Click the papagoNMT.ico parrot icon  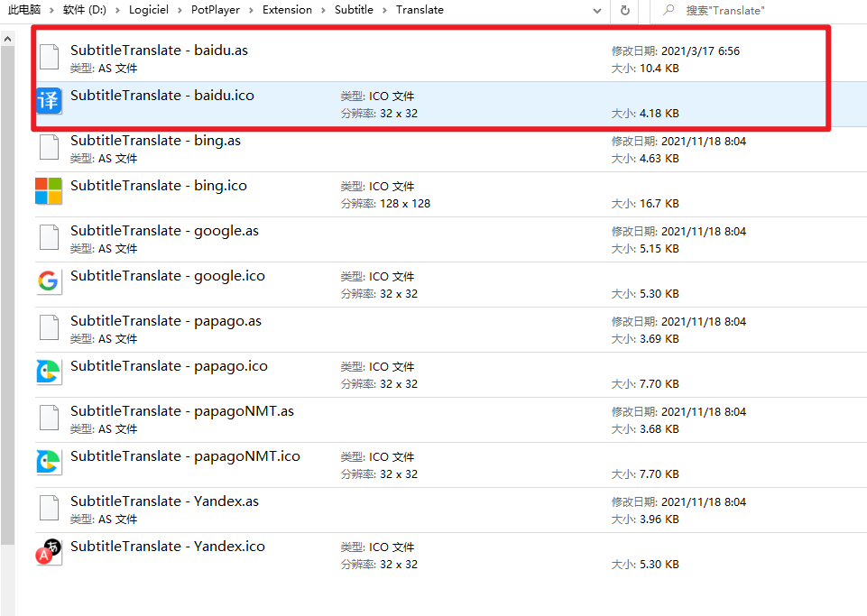(49, 462)
